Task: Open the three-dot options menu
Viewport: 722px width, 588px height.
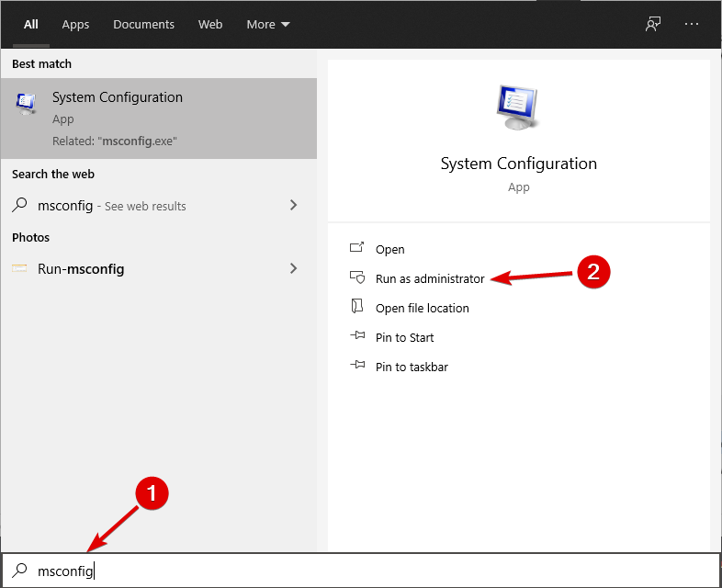Action: tap(693, 25)
